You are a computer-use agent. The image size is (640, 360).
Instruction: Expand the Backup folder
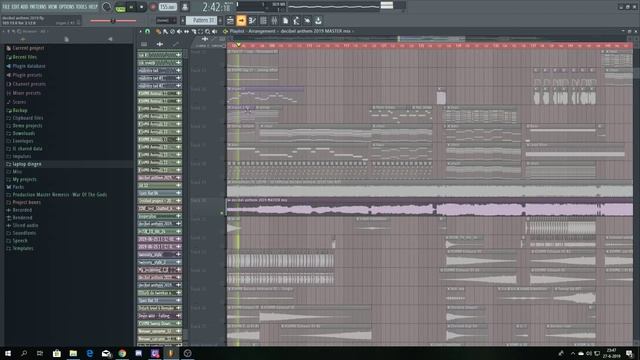click(17, 110)
